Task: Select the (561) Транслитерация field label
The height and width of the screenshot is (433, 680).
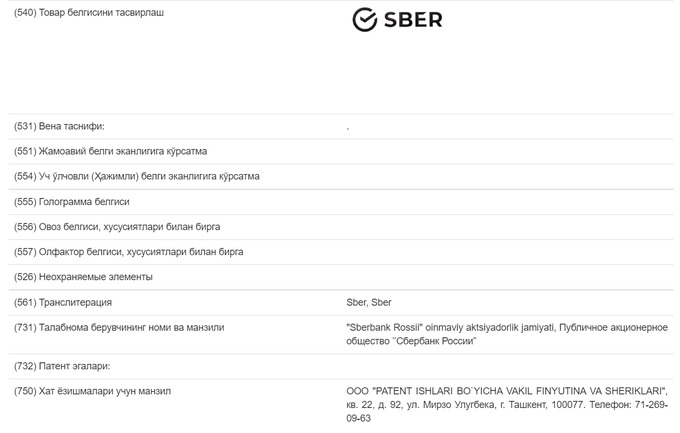Action: click(x=63, y=302)
